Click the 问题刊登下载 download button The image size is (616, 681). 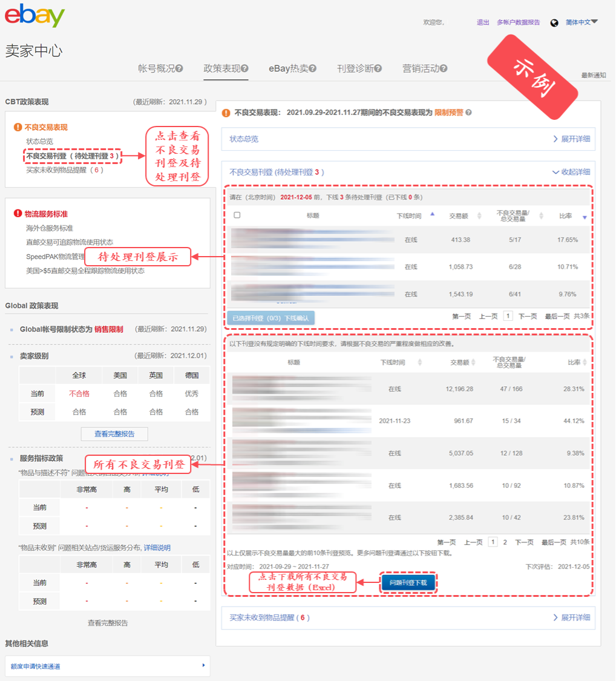(408, 582)
